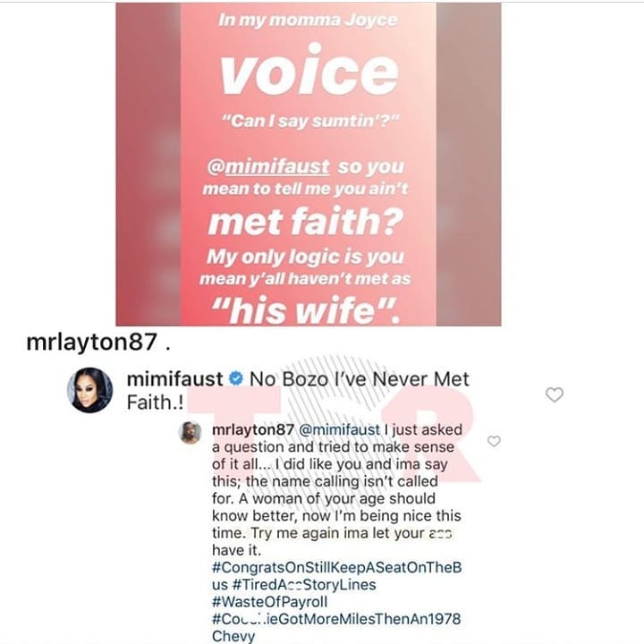Click the large "voice" headline in the story
Image resolution: width=644 pixels, height=644 pixels.
pos(309,71)
